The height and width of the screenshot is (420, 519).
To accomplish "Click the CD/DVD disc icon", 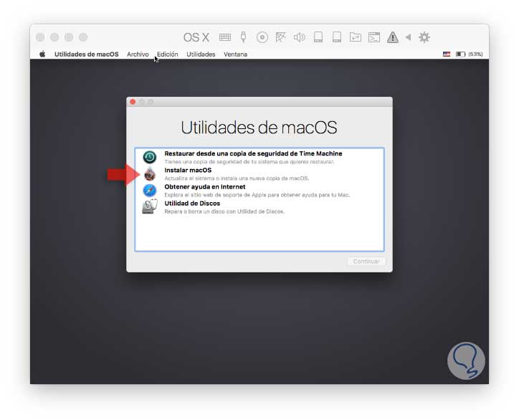I will click(x=262, y=37).
